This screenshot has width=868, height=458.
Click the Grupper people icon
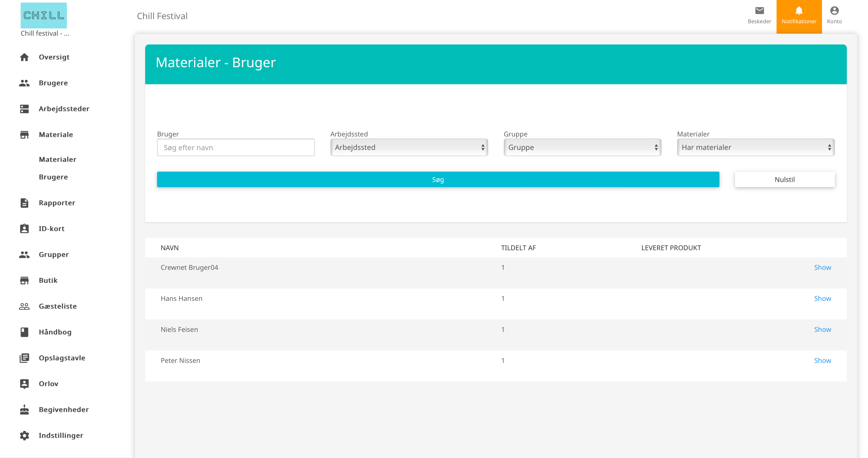coord(24,254)
